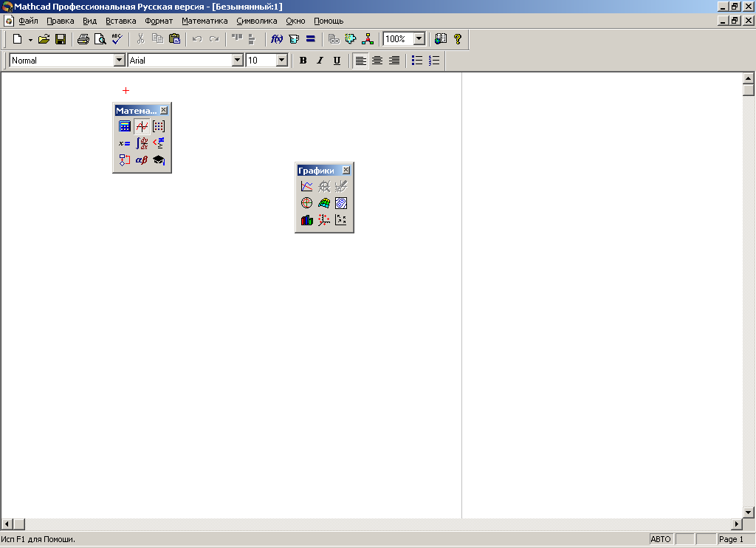Image resolution: width=756 pixels, height=548 pixels.
Task: Open the Вид menu
Action: [x=89, y=21]
